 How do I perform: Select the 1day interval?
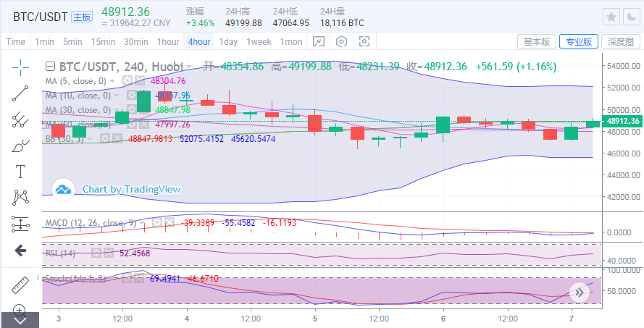228,41
